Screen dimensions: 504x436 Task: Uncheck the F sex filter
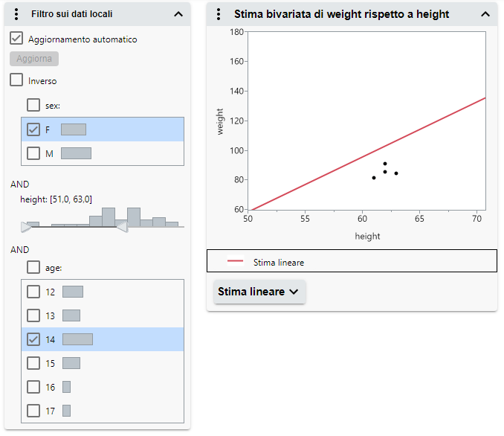coord(33,129)
